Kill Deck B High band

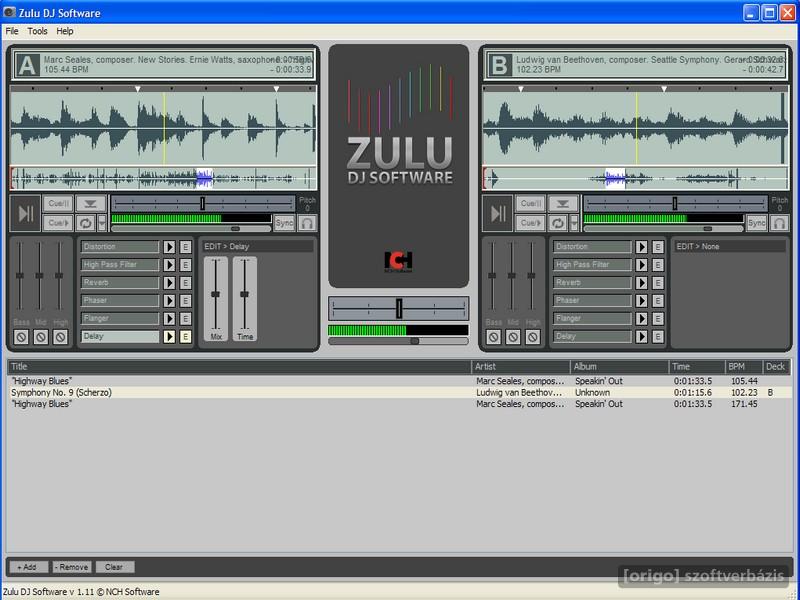pyautogui.click(x=533, y=337)
